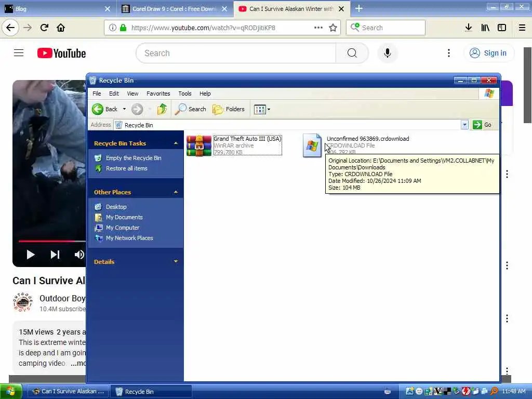Reload the YouTube page
Image resolution: width=532 pixels, height=399 pixels.
pyautogui.click(x=44, y=28)
